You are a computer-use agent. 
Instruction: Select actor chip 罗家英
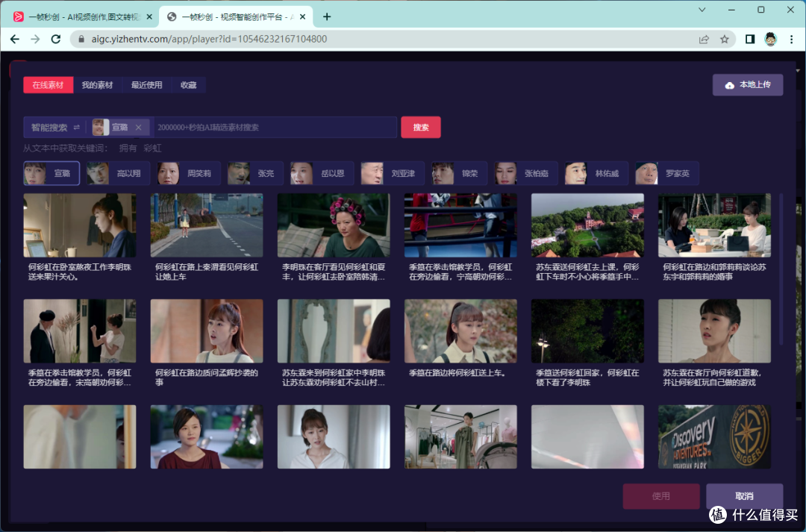click(666, 173)
